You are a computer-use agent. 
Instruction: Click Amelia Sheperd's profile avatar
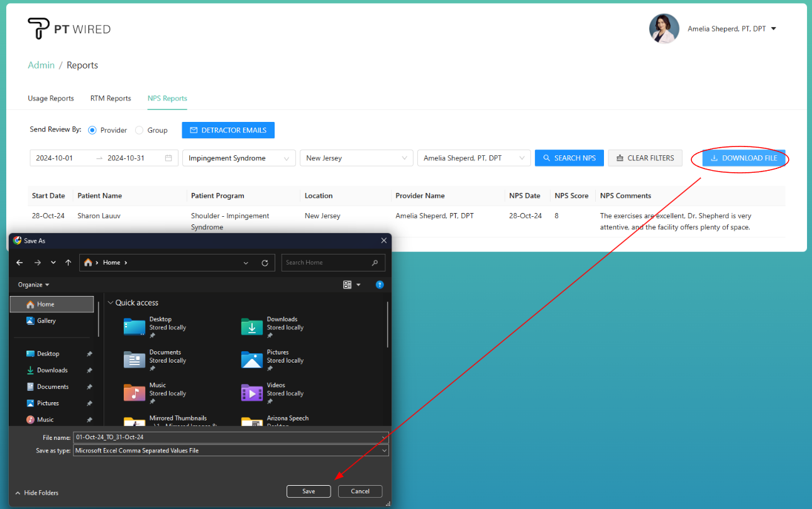pos(664,29)
